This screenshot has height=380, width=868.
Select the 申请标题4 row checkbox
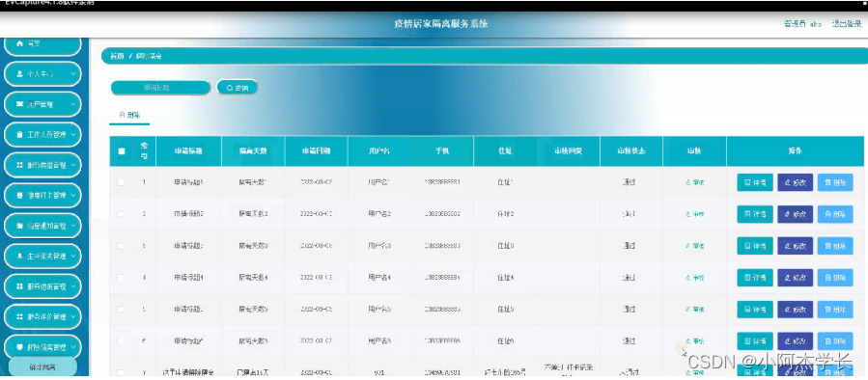pos(121,278)
